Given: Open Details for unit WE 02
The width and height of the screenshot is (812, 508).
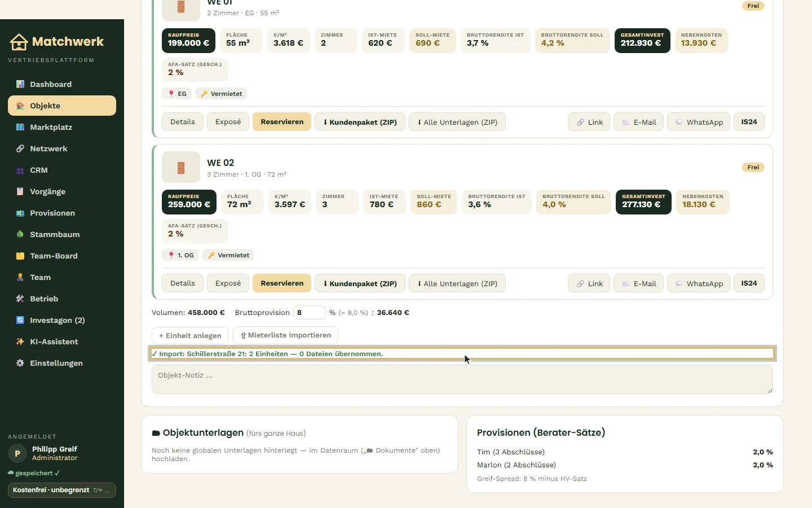Looking at the screenshot, I should 183,283.
